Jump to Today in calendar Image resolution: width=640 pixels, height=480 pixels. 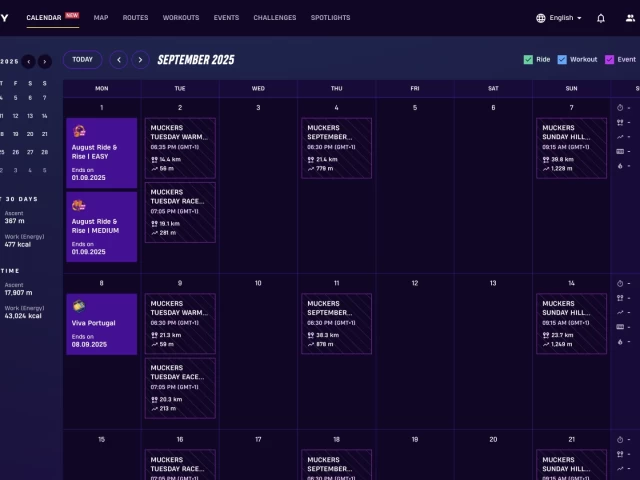click(x=82, y=60)
